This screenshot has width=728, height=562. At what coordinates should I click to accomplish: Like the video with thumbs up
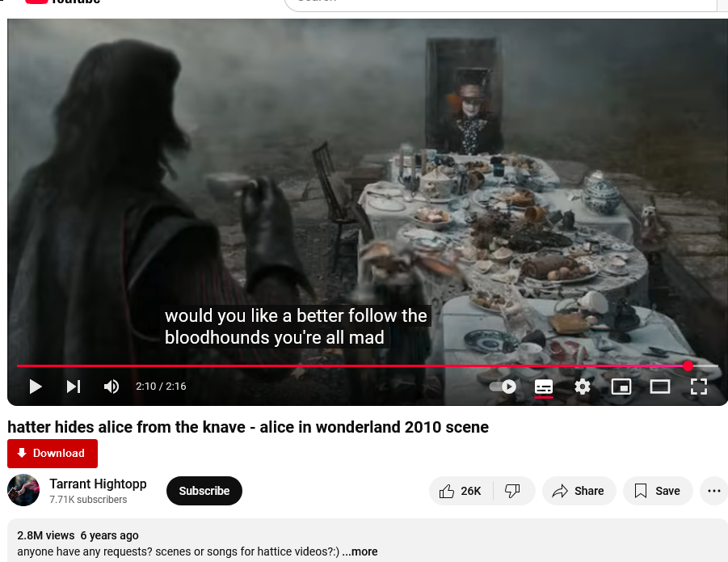tap(461, 491)
